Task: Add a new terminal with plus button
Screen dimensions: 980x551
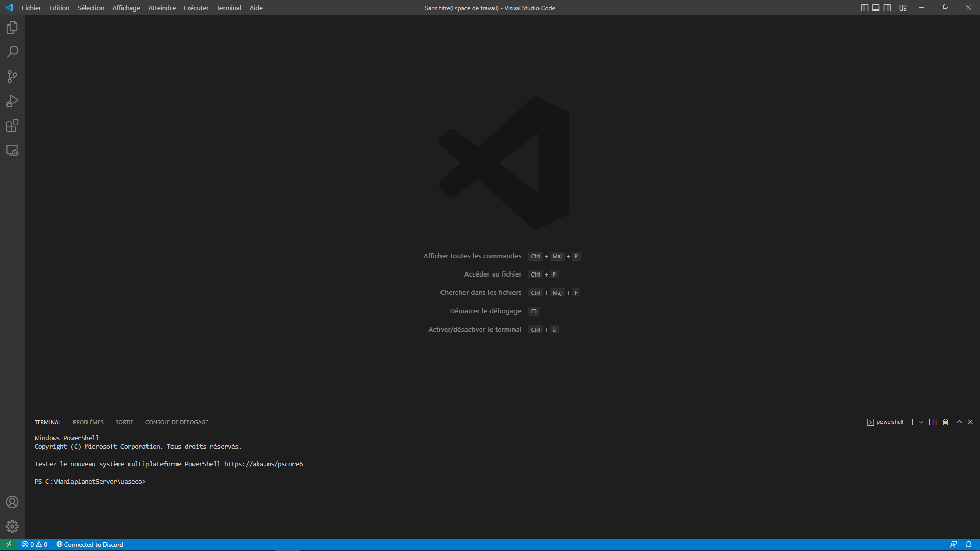Action: pos(912,422)
